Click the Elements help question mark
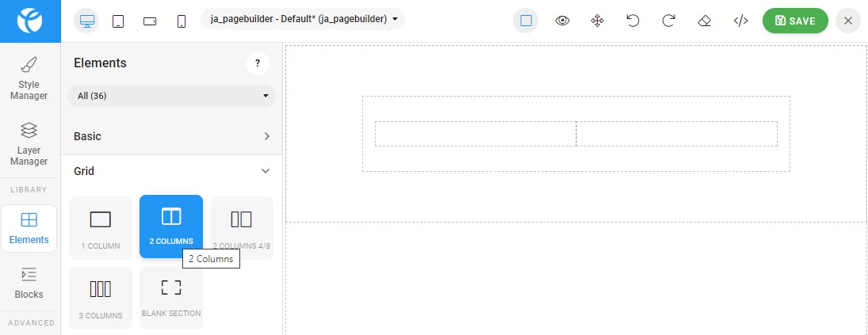 tap(258, 63)
